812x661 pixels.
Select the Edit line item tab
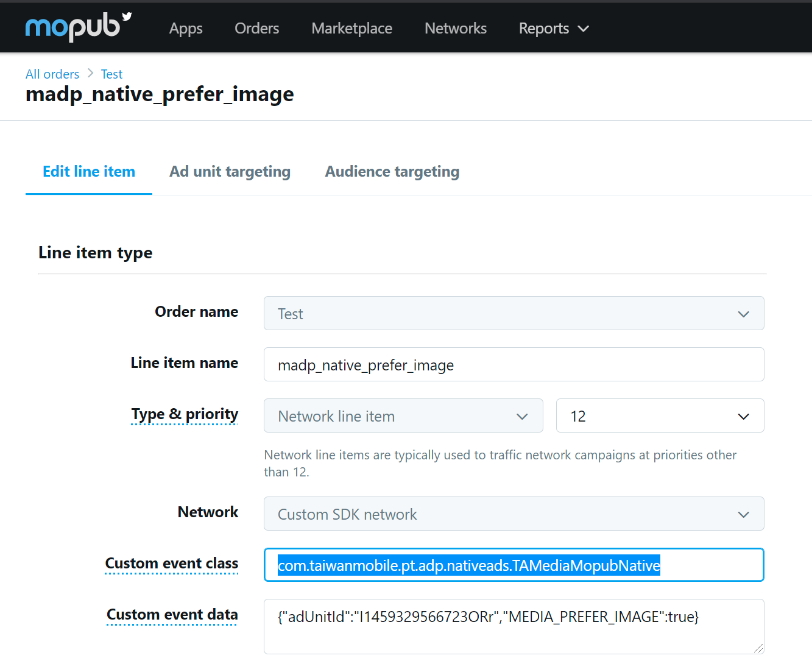click(89, 172)
